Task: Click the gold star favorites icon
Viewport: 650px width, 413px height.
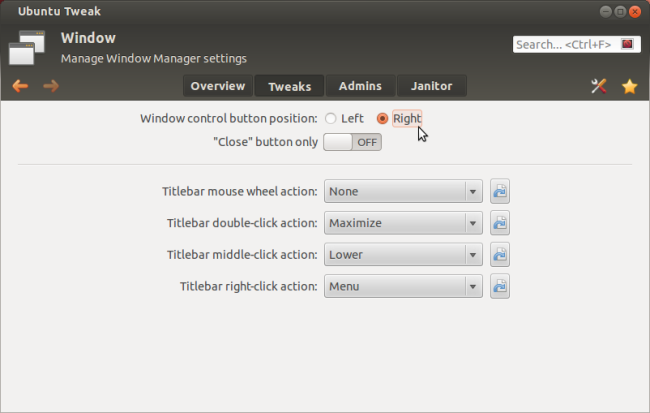Action: click(x=629, y=86)
